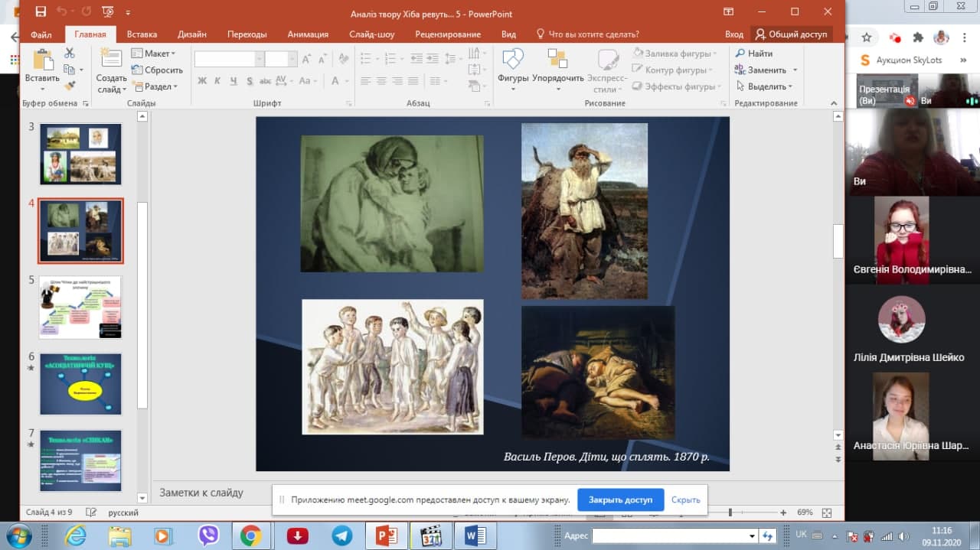This screenshot has height=550, width=980.
Task: Click the Format Painter brush icon
Action: point(70,86)
